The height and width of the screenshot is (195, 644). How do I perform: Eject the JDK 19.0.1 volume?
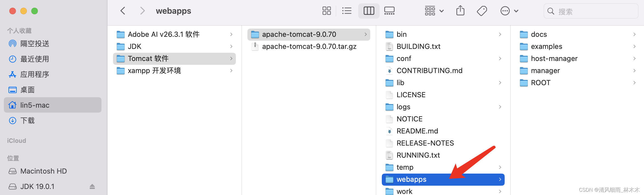coord(92,186)
